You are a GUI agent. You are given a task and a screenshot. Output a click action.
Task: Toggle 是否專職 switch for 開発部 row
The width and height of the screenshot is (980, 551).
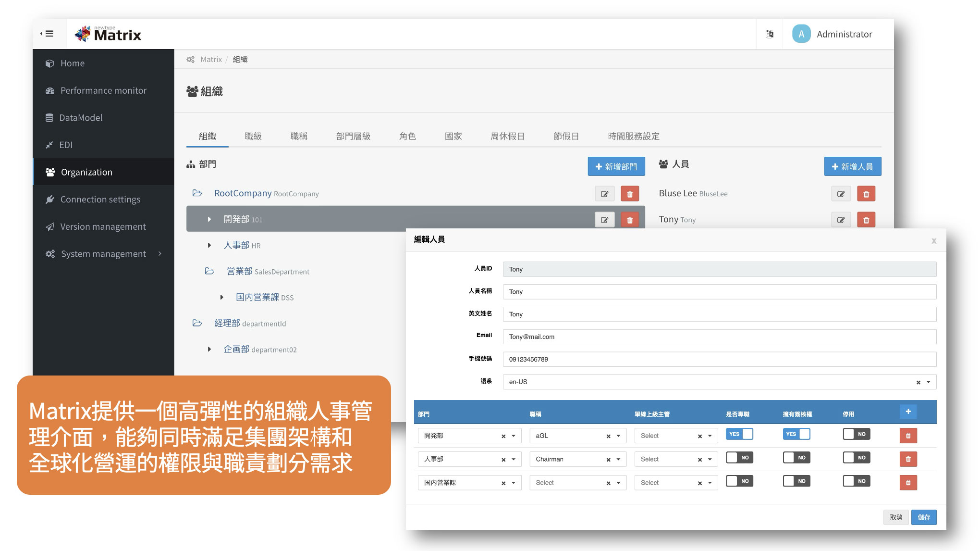[x=739, y=434]
